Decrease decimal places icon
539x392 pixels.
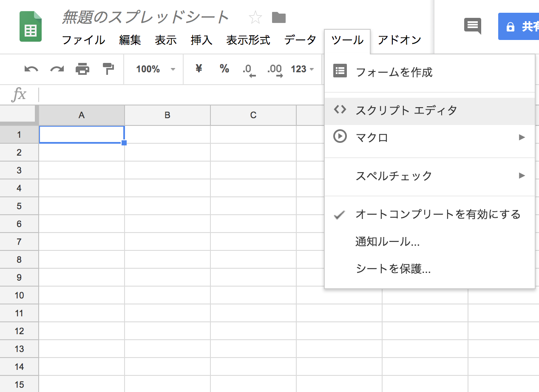249,69
